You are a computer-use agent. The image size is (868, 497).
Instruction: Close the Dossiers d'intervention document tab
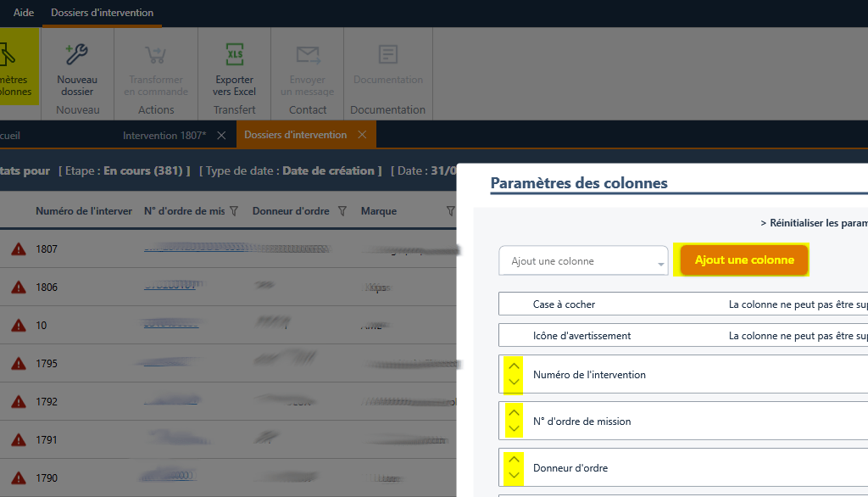click(x=362, y=135)
